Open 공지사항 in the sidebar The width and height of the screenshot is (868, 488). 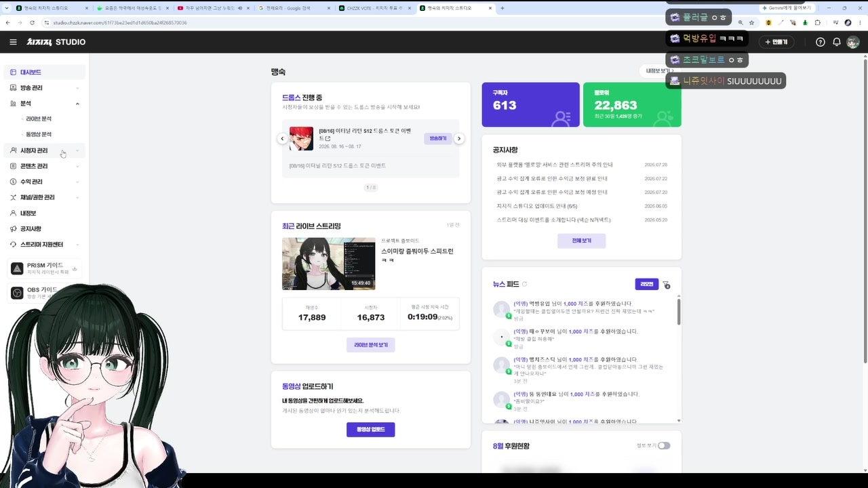coord(45,229)
